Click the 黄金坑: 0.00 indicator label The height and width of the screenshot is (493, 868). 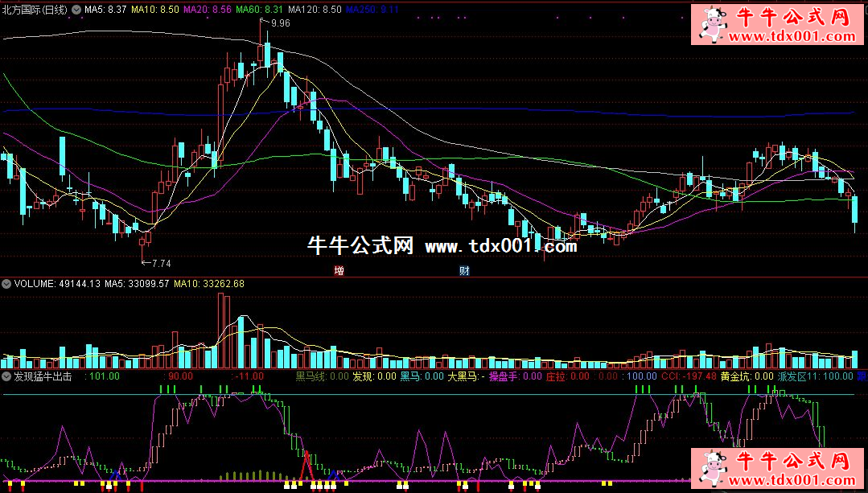click(747, 376)
